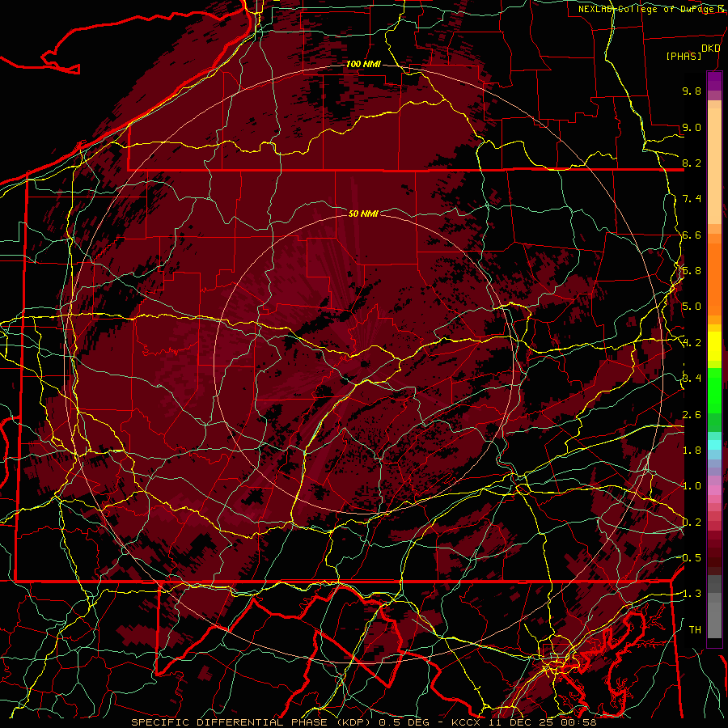Click the 1.0 legend value
Screen dimensions: 728x728
pyautogui.click(x=692, y=486)
